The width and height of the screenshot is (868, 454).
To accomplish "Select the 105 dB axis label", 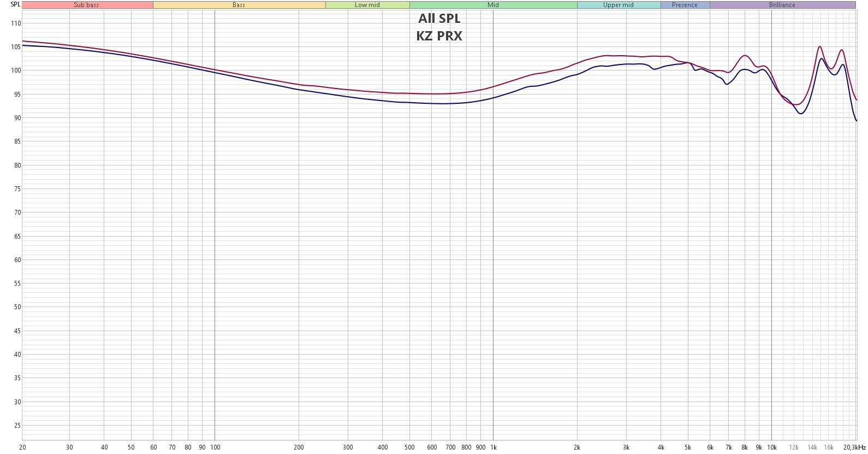I will pyautogui.click(x=16, y=47).
